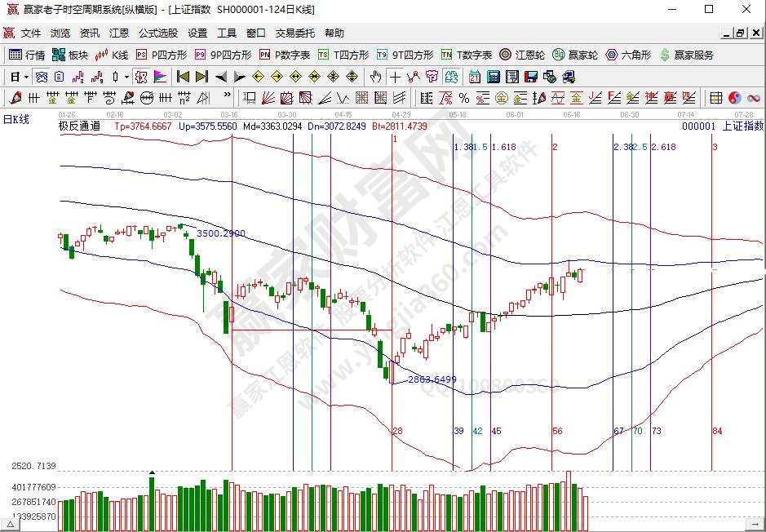Jump to first bar with skip-back arrow

(183, 77)
